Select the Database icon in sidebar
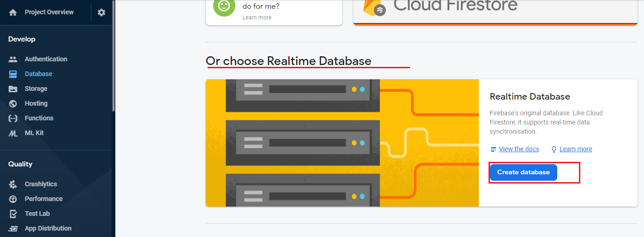The width and height of the screenshot is (644, 237). 13,74
